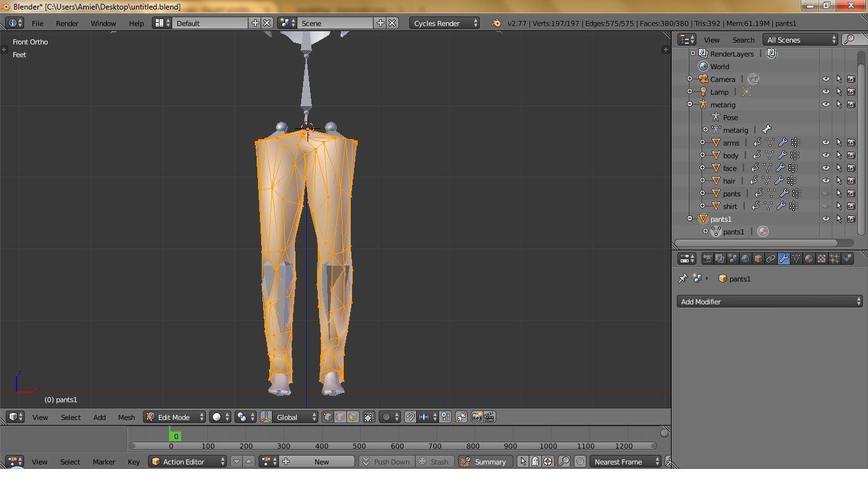Click the Blender logo in the info header
The height and width of the screenshot is (488, 868).
pos(496,23)
